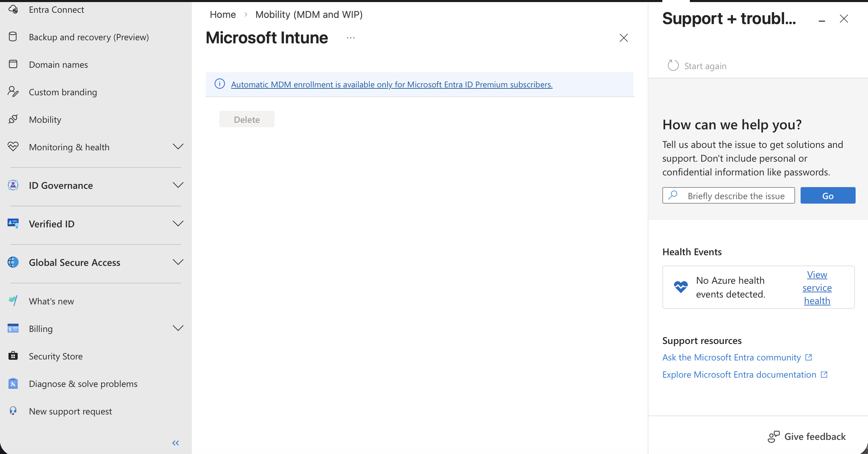Click the Entra Connect cloud icon

pyautogui.click(x=13, y=9)
